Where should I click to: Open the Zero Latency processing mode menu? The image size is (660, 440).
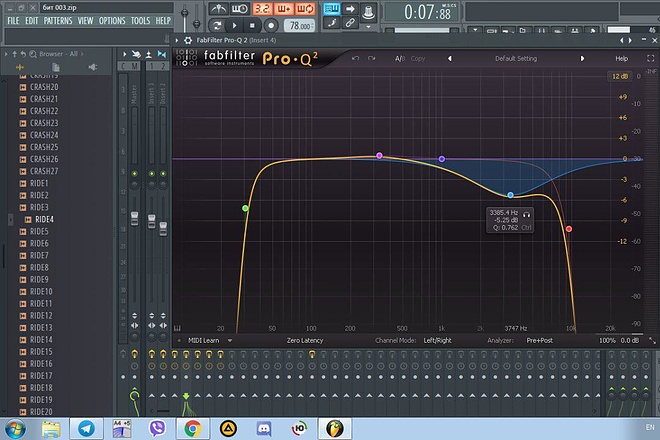[x=305, y=340]
